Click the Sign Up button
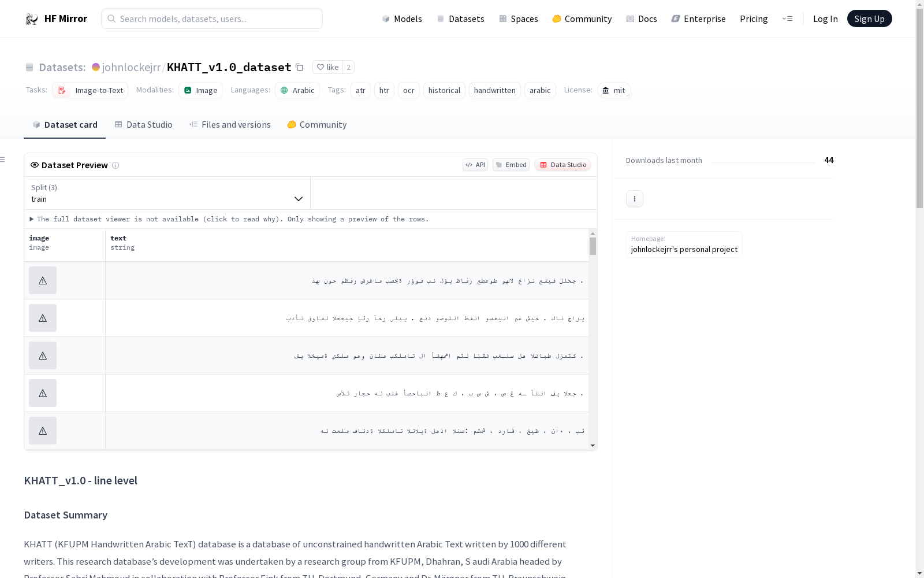Screen dimensions: 924x578 coord(869,18)
